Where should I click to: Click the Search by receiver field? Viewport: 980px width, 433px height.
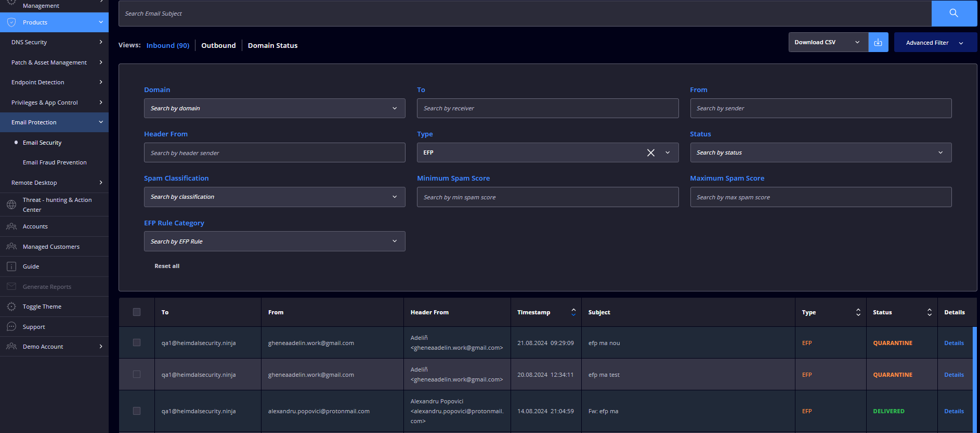pyautogui.click(x=547, y=108)
